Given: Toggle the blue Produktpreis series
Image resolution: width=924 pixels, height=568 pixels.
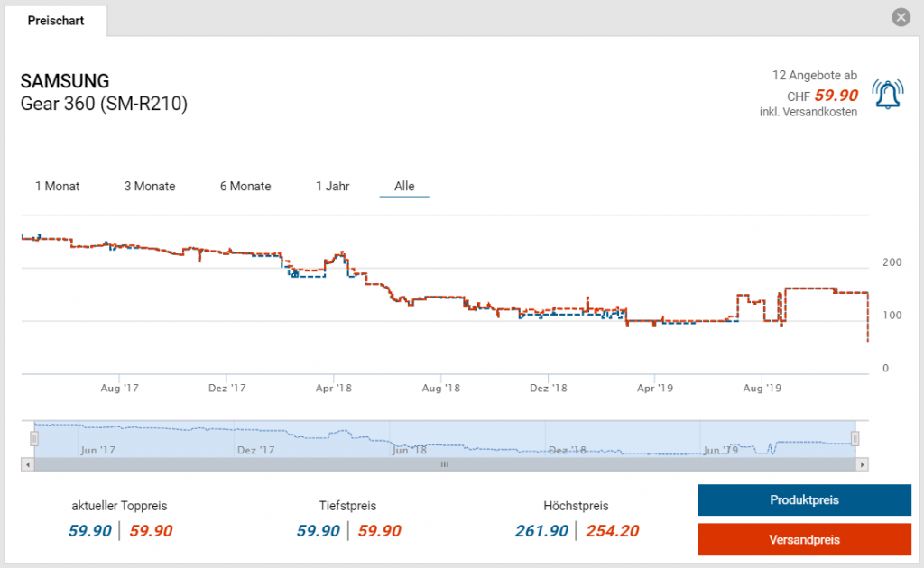Looking at the screenshot, I should (804, 500).
